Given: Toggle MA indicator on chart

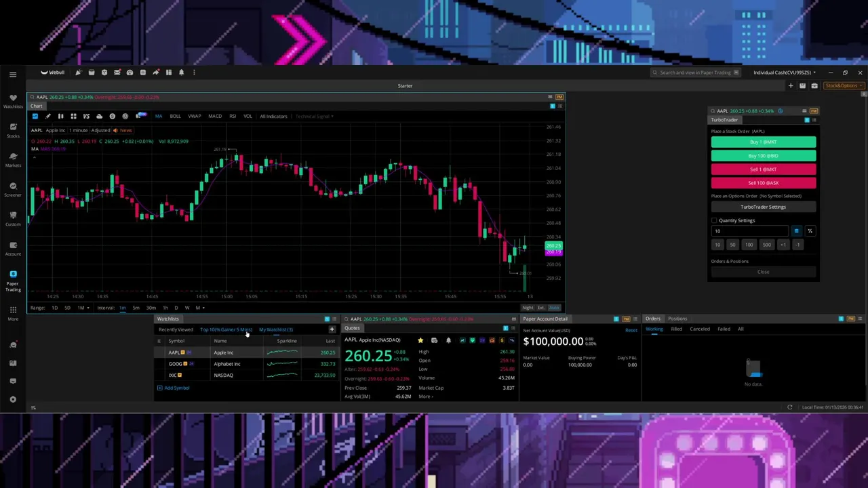Looking at the screenshot, I should 158,117.
